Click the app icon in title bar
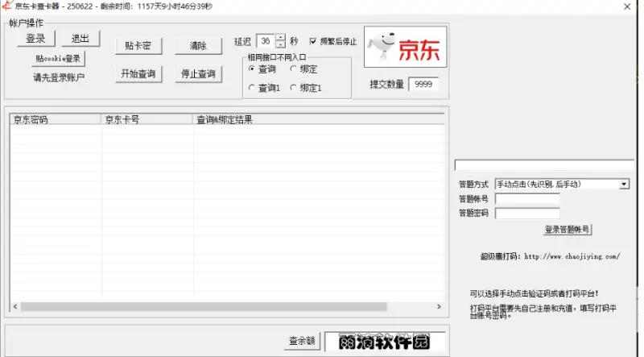The image size is (644, 357). coord(7,6)
